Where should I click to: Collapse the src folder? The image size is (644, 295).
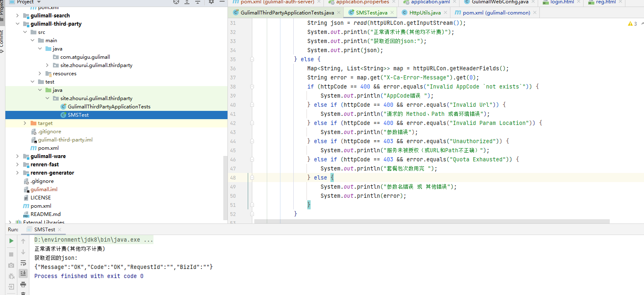tap(25, 32)
